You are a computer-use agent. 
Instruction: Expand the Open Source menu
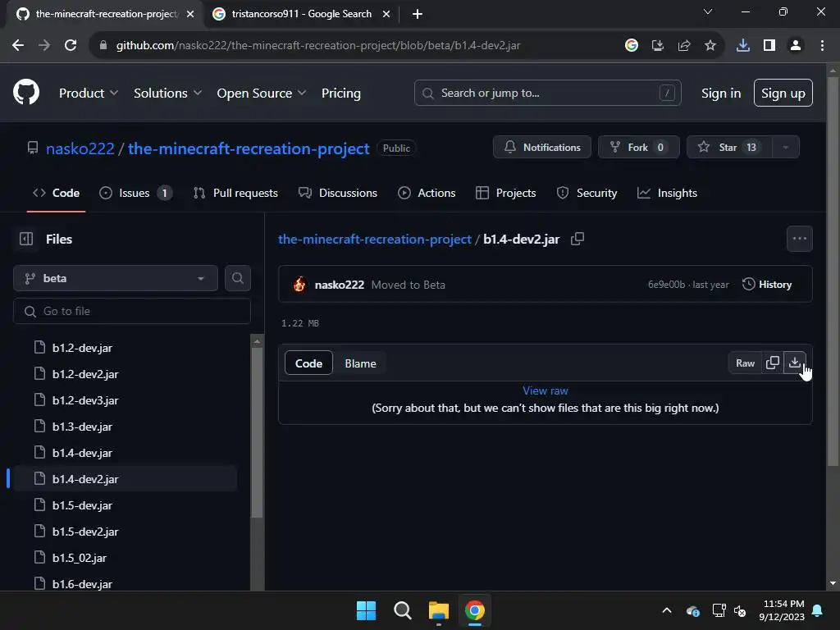(262, 93)
